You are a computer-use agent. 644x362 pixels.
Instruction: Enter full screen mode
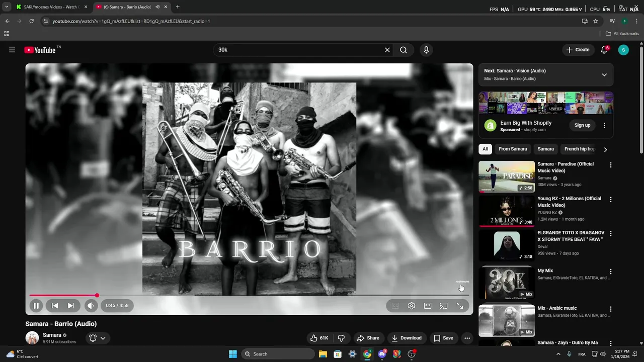click(460, 306)
